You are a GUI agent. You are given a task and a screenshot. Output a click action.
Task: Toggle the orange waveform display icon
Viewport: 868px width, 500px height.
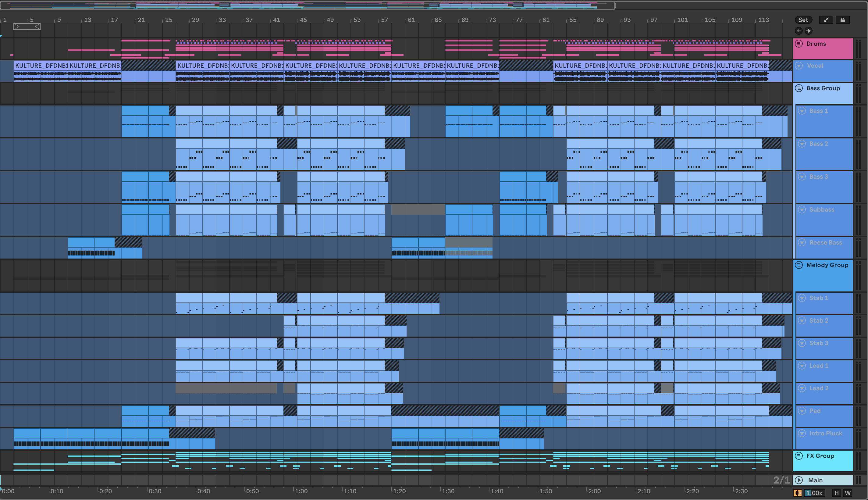pyautogui.click(x=797, y=493)
